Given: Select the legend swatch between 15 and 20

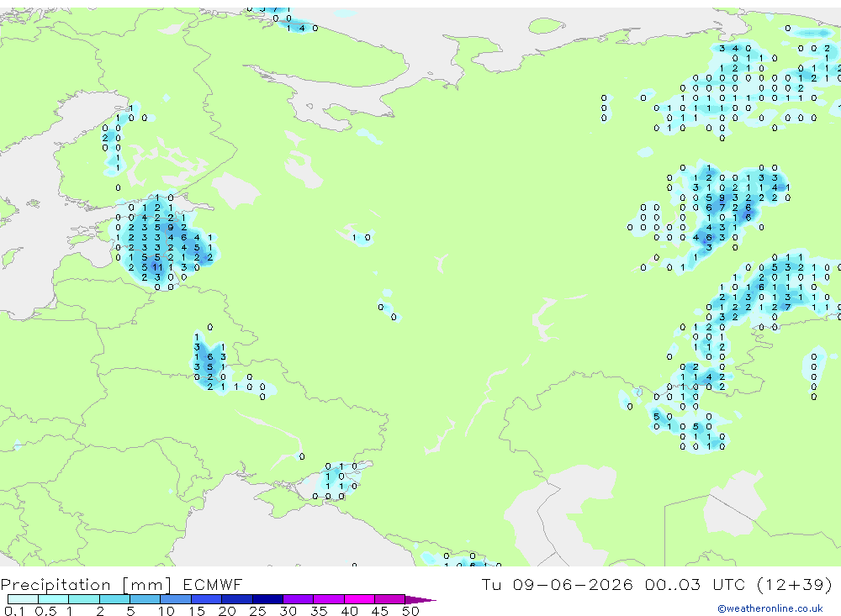Looking at the screenshot, I should (206, 599).
